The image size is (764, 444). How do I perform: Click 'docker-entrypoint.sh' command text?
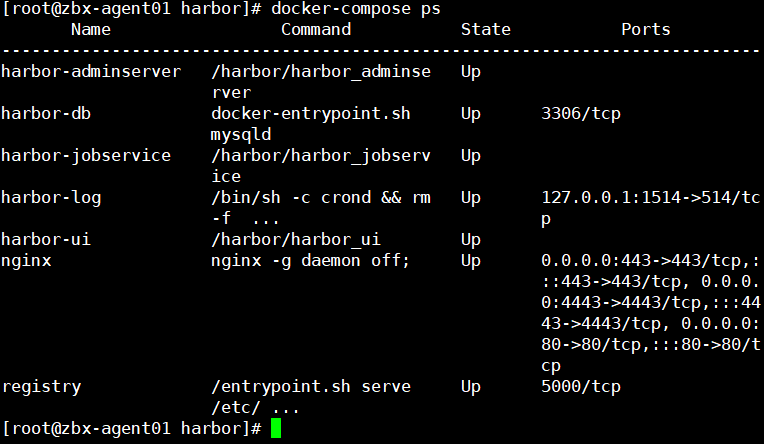coord(311,114)
